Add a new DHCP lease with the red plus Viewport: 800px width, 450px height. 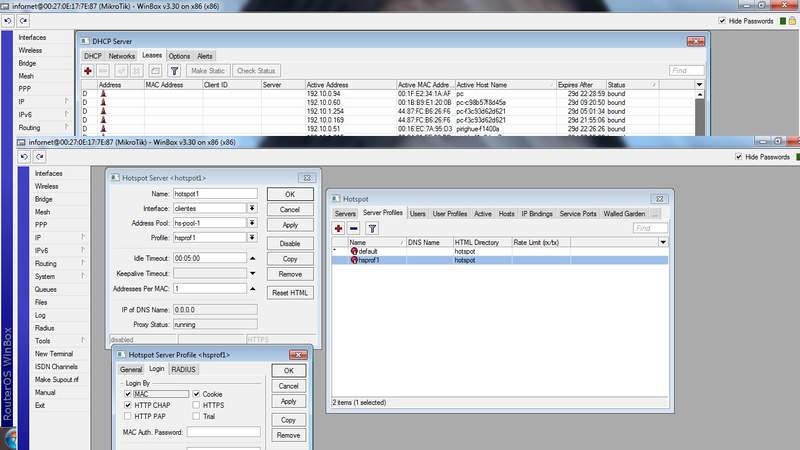[88, 71]
